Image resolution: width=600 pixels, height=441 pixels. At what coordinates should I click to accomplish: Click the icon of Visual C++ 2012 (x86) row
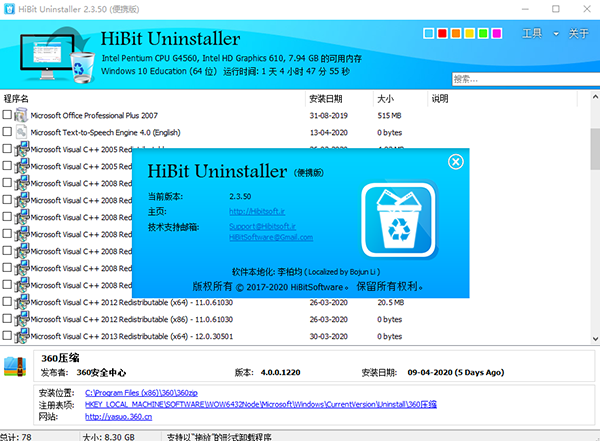click(22, 319)
